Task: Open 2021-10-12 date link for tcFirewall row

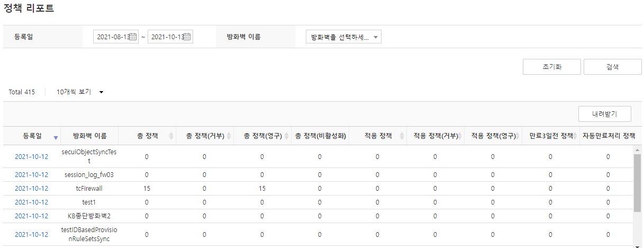Action: pos(31,189)
